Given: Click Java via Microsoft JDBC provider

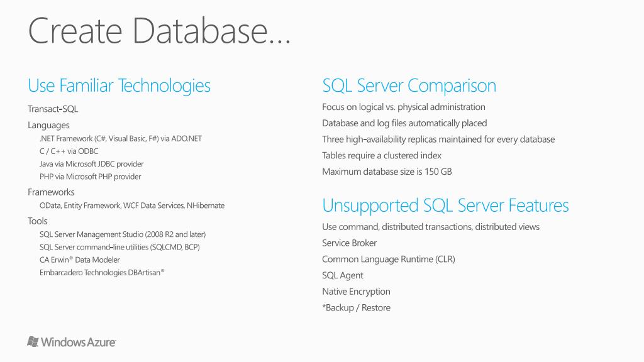Looking at the screenshot, I should (x=92, y=164).
